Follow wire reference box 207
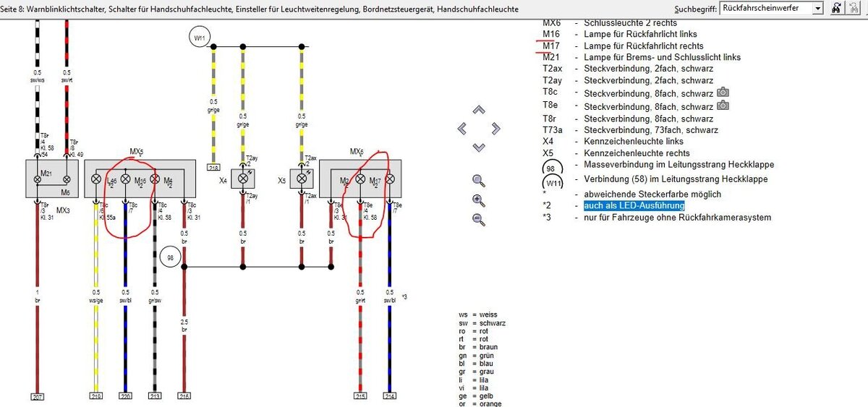Image resolution: width=868 pixels, height=407 pixels. [x=38, y=397]
